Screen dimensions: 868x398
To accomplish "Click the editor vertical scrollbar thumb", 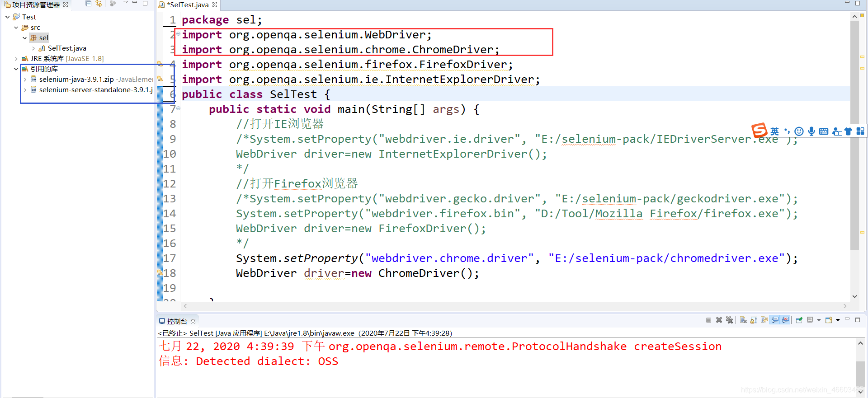I will [854, 136].
